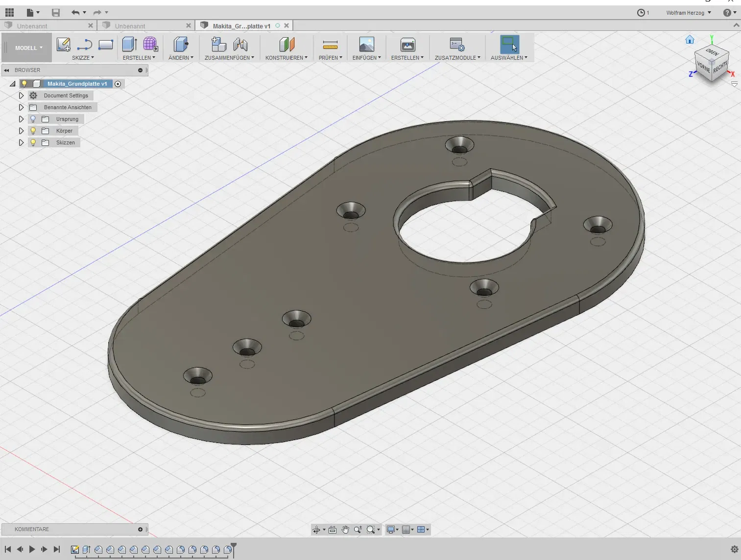This screenshot has width=741, height=560.
Task: Toggle visibility of Körper folder
Action: point(33,131)
